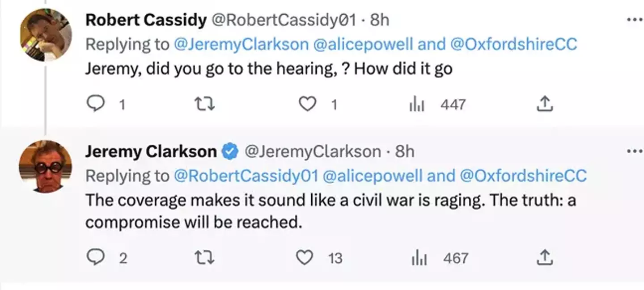Click the reply icon on Robert Cassidy's tweet
Viewport: 644px width, 290px height.
[x=96, y=103]
